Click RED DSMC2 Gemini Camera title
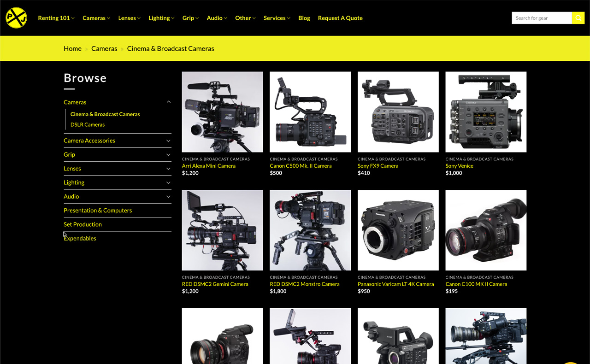The width and height of the screenshot is (590, 364). coord(215,284)
